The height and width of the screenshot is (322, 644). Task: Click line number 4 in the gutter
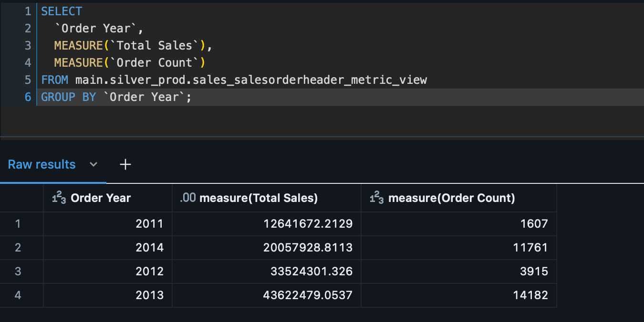pos(28,63)
